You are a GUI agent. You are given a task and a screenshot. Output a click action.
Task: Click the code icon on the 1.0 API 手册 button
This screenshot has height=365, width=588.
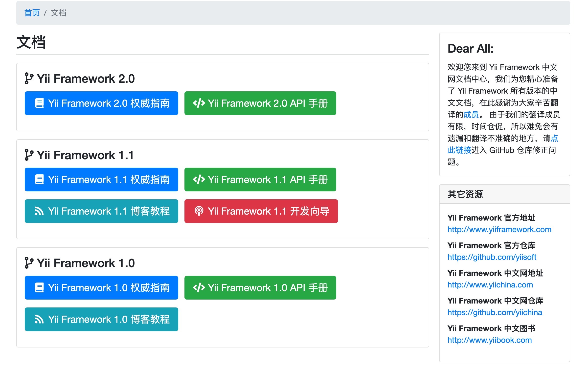coord(199,288)
